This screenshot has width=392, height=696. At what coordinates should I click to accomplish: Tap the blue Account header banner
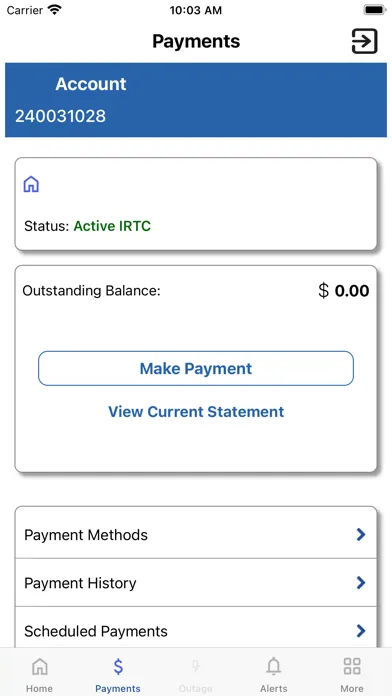tap(196, 100)
